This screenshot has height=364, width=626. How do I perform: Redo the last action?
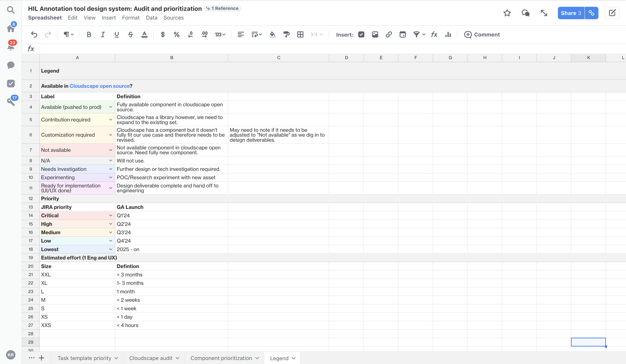click(48, 35)
